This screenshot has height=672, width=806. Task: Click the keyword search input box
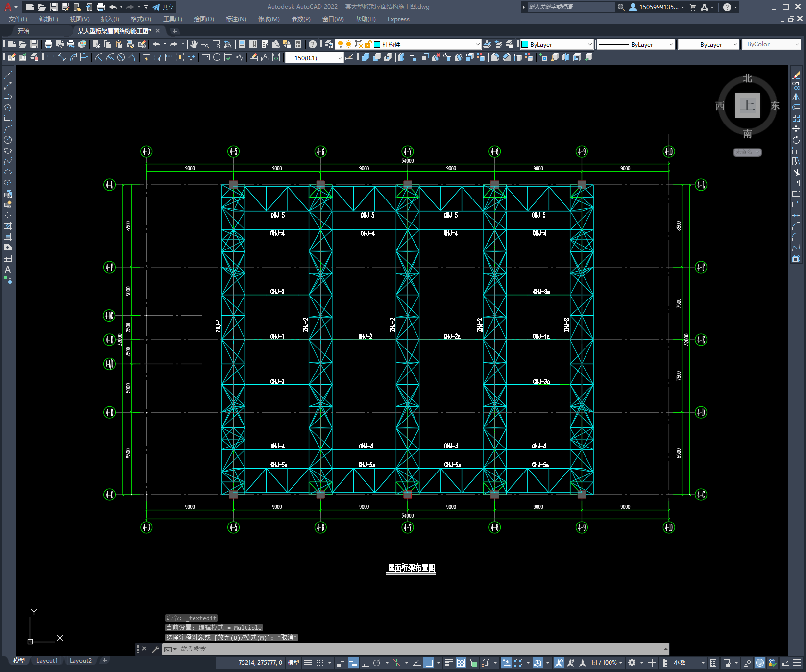(x=570, y=7)
